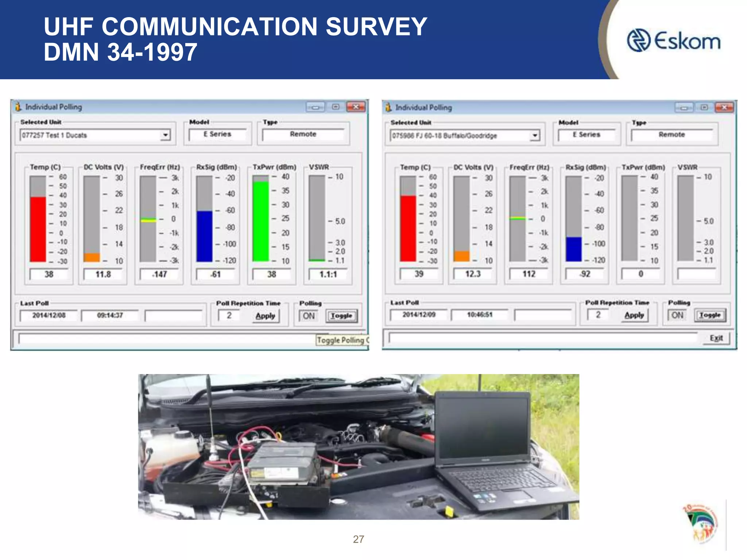This screenshot has width=747, height=560.
Task: Click the status bar field in left window
Action: tap(167, 339)
